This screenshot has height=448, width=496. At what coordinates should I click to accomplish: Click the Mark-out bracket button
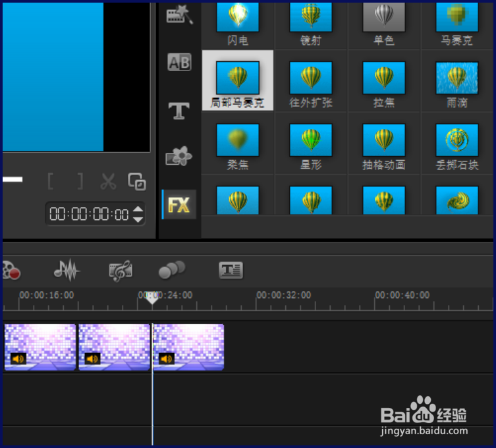(80, 181)
